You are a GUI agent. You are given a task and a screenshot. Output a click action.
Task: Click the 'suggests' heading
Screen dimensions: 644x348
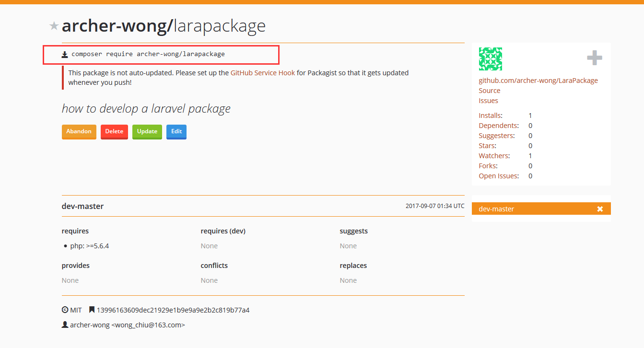coord(354,231)
